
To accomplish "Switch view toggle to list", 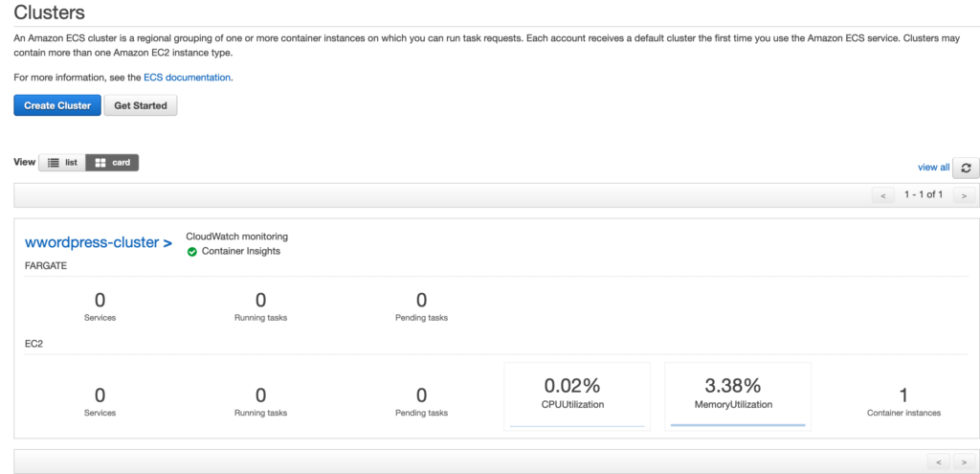I will 62,163.
